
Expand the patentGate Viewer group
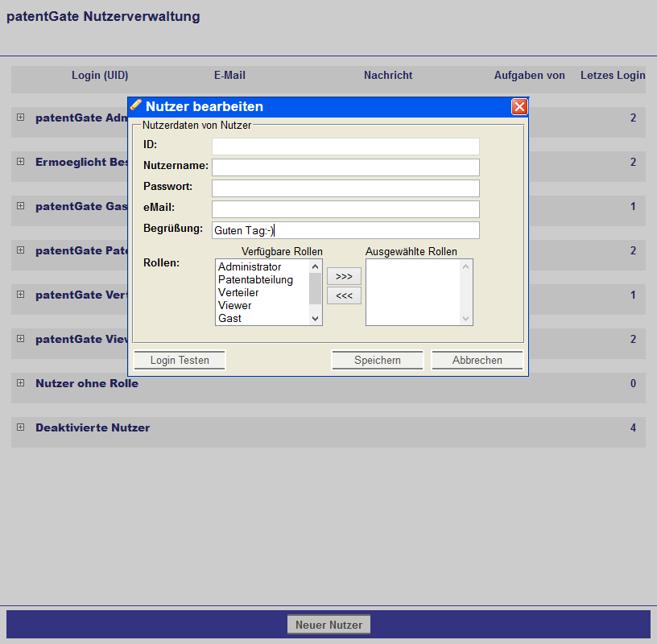20,339
